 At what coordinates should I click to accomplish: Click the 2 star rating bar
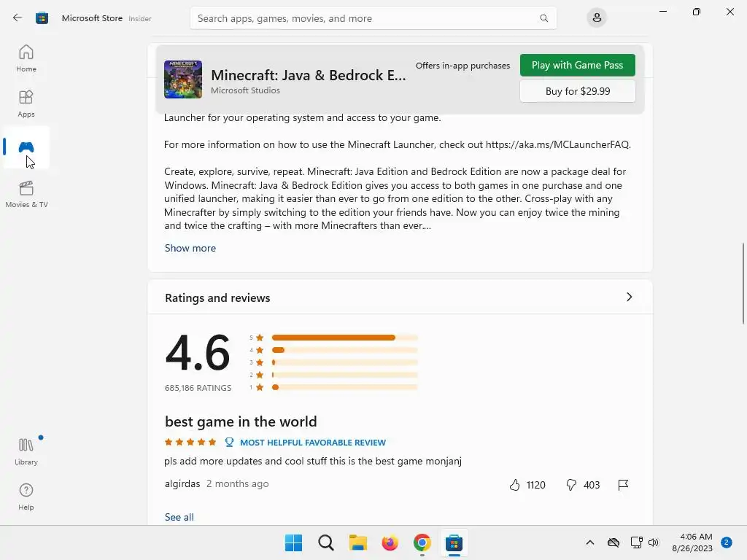(344, 375)
